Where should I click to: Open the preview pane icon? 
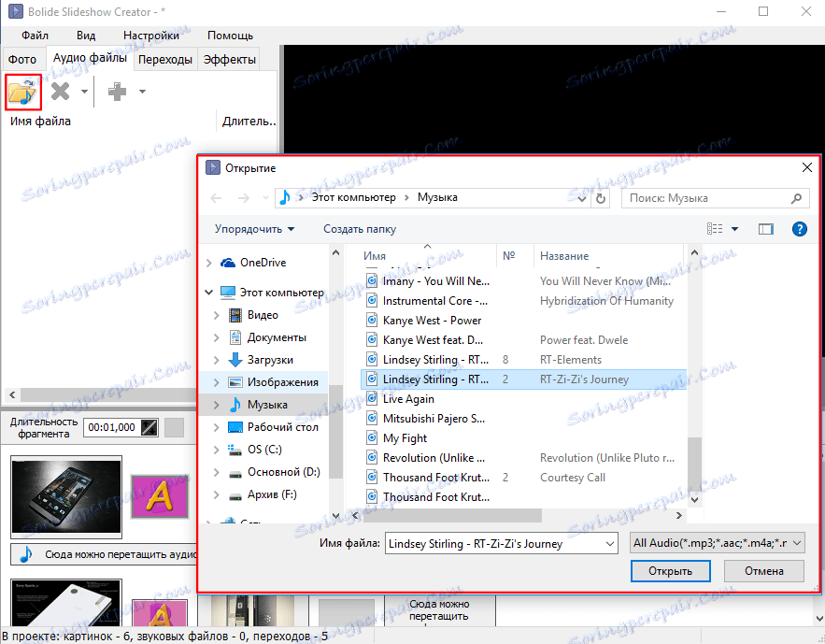[765, 228]
